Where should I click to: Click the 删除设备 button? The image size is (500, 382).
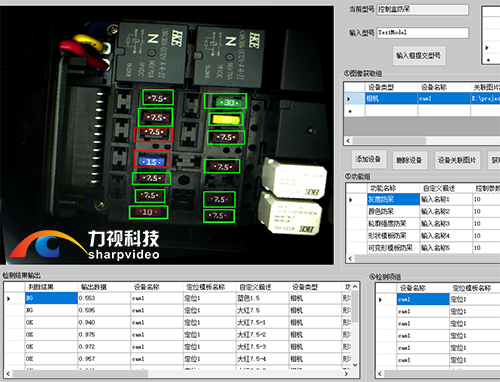click(409, 160)
